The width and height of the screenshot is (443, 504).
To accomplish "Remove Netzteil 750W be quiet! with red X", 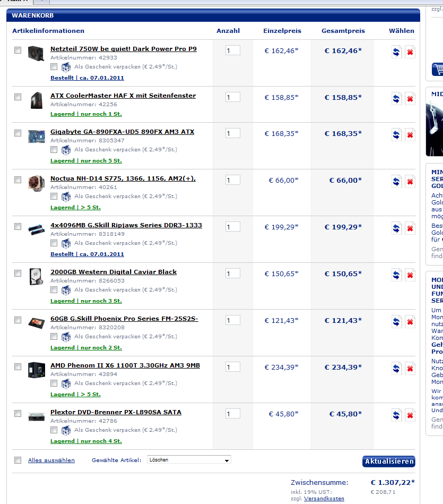I will coord(410,52).
